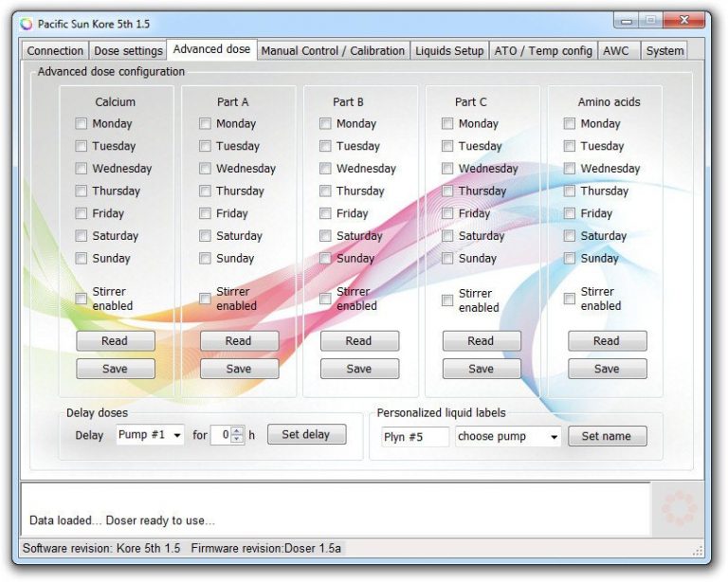
Task: Click the Pacific Sun Kore app icon in title bar
Action: [x=26, y=24]
